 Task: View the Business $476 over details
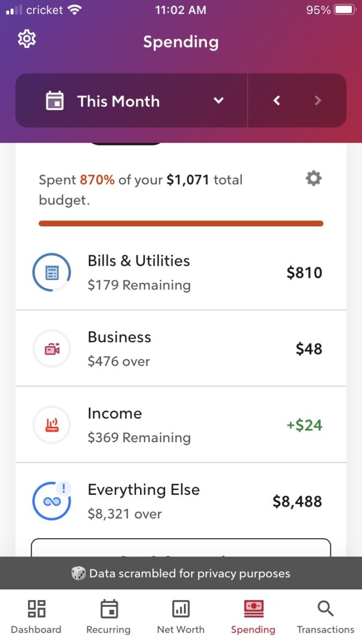click(119, 361)
